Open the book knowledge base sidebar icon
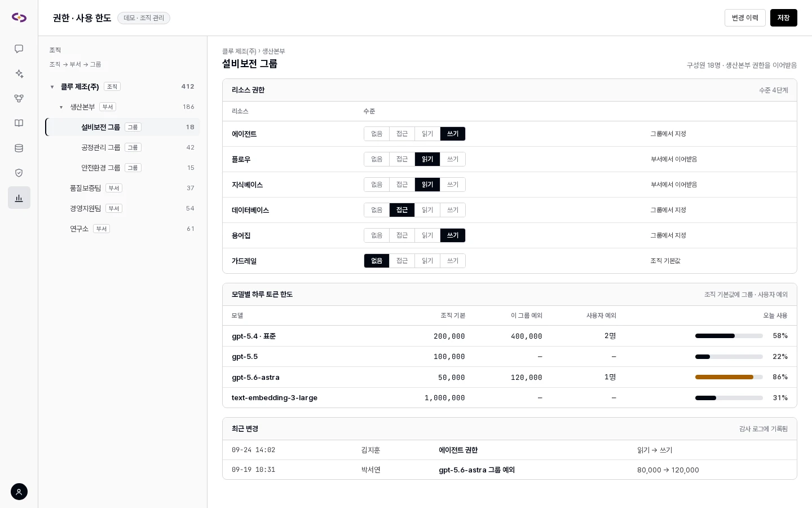Viewport: 812px width, 508px height. (19, 124)
